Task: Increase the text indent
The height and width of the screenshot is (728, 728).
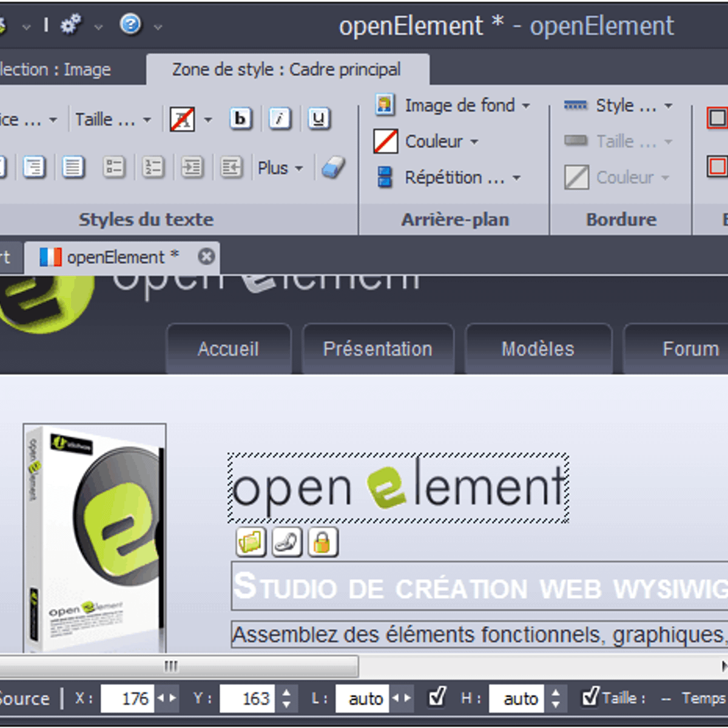Action: click(192, 167)
